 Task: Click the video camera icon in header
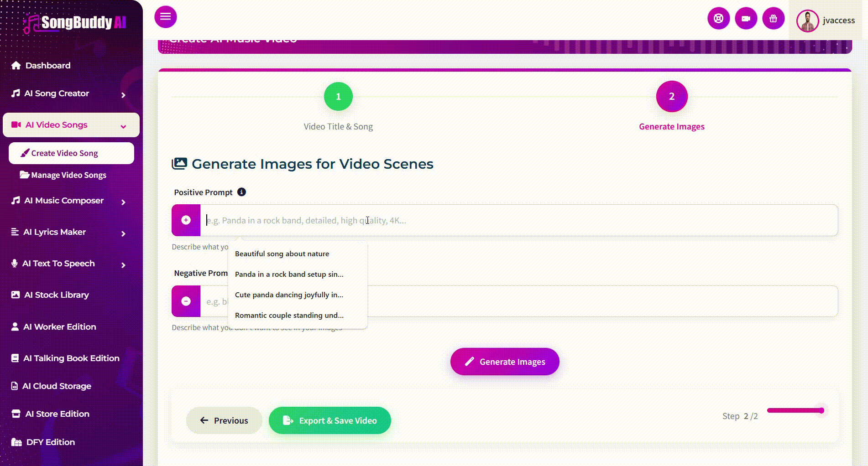746,19
